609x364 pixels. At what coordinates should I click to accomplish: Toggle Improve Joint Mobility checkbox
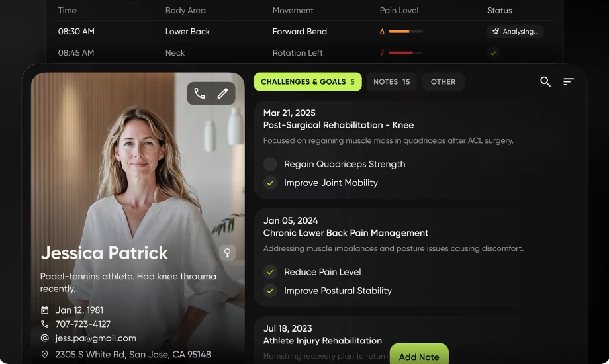270,183
